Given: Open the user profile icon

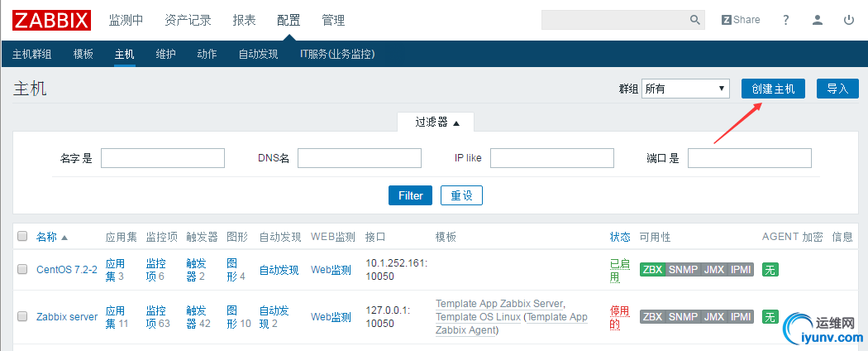Looking at the screenshot, I should click(x=817, y=20).
